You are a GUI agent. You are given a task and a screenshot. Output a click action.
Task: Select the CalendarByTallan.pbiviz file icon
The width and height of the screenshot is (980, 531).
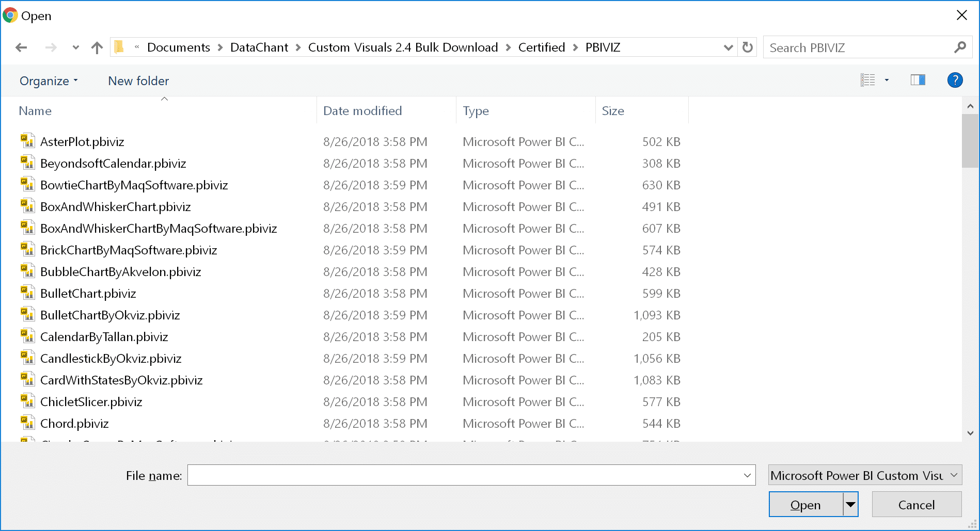click(27, 336)
